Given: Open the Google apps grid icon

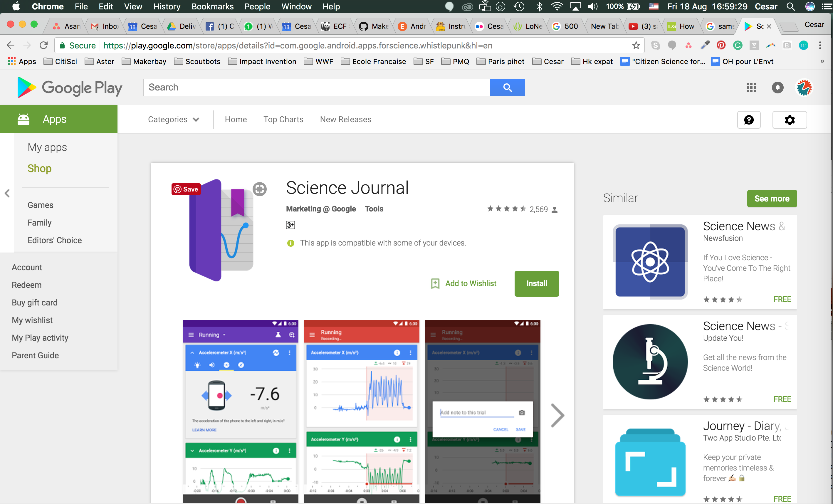Looking at the screenshot, I should click(751, 87).
